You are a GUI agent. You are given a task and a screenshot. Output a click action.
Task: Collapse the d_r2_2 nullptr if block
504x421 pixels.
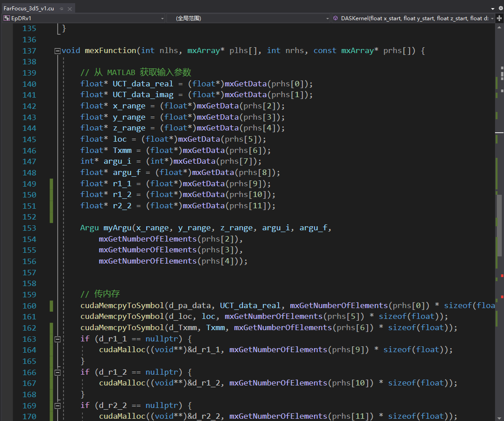(x=58, y=406)
